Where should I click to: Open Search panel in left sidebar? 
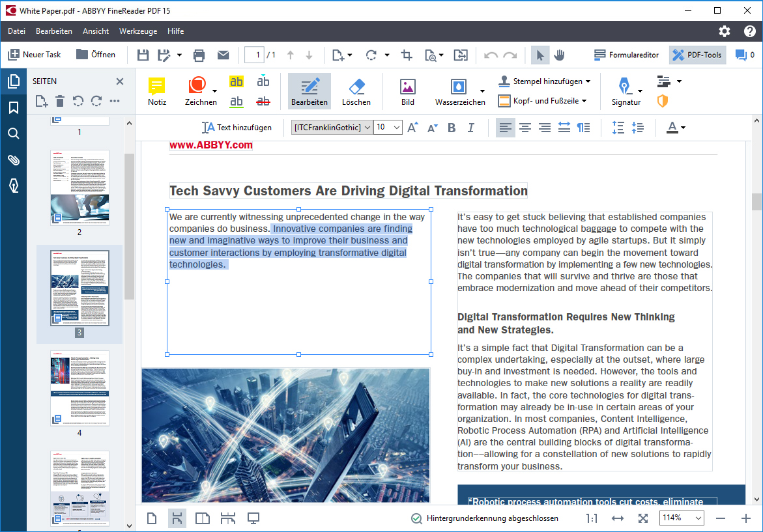pyautogui.click(x=14, y=133)
